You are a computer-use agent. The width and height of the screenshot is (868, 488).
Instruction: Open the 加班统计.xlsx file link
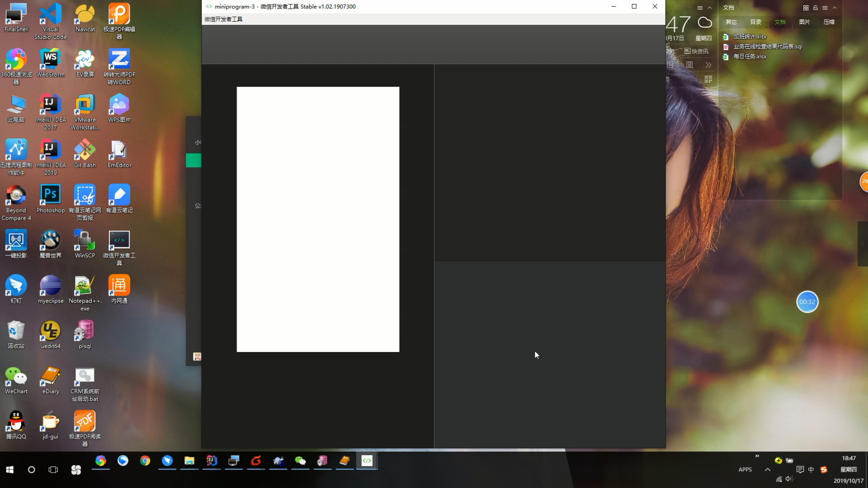click(x=750, y=37)
